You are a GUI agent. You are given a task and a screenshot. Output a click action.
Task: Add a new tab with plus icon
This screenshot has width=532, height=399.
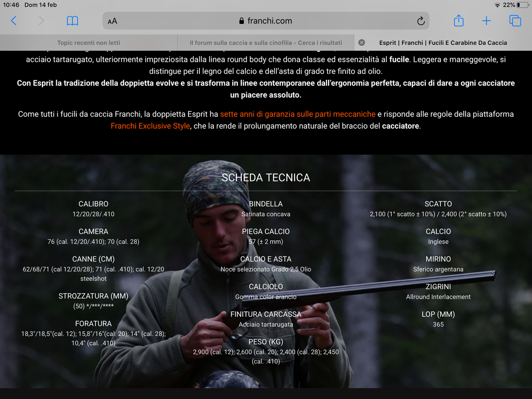coord(486,20)
